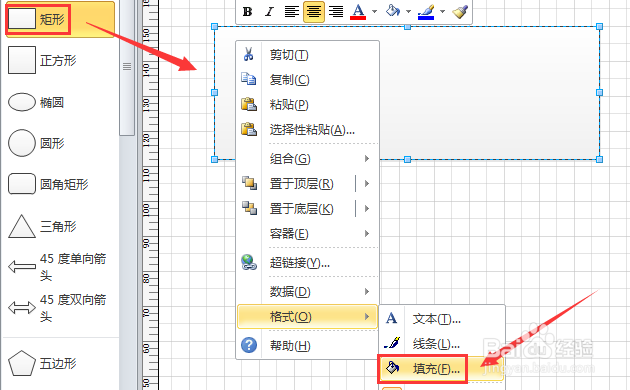Click the scissors Cut icon

tap(248, 54)
